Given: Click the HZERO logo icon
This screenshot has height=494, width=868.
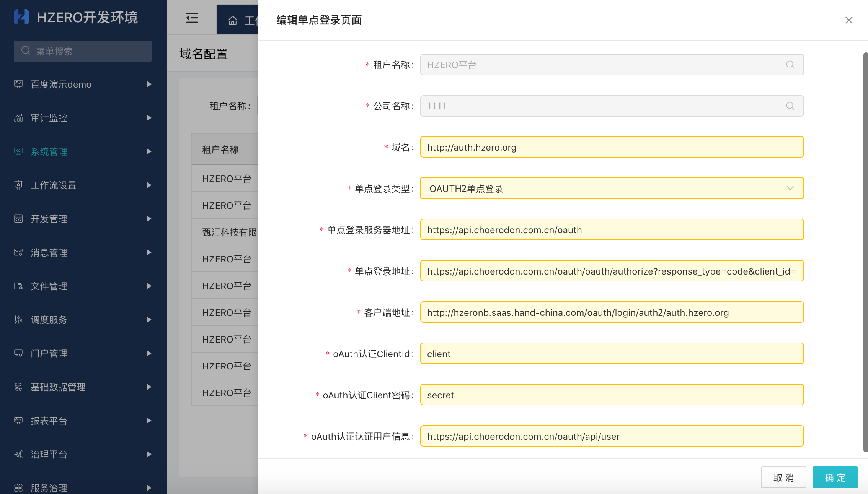Looking at the screenshot, I should coord(22,17).
